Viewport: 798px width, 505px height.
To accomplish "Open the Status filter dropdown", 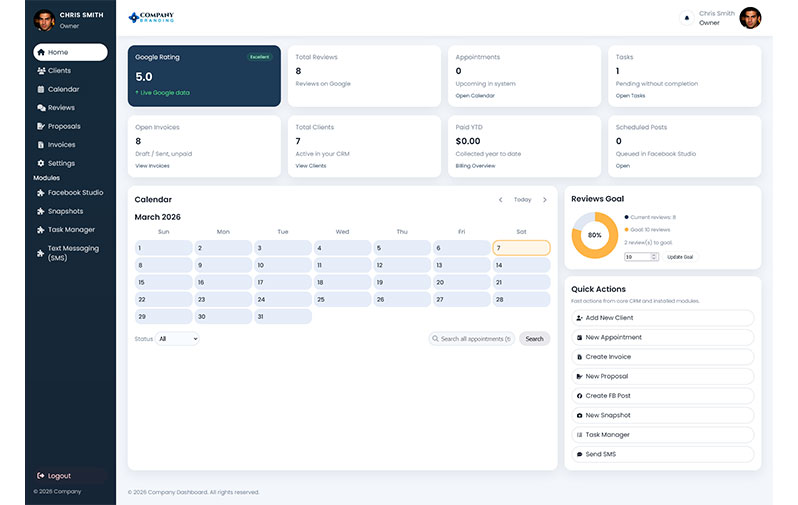I will 177,339.
